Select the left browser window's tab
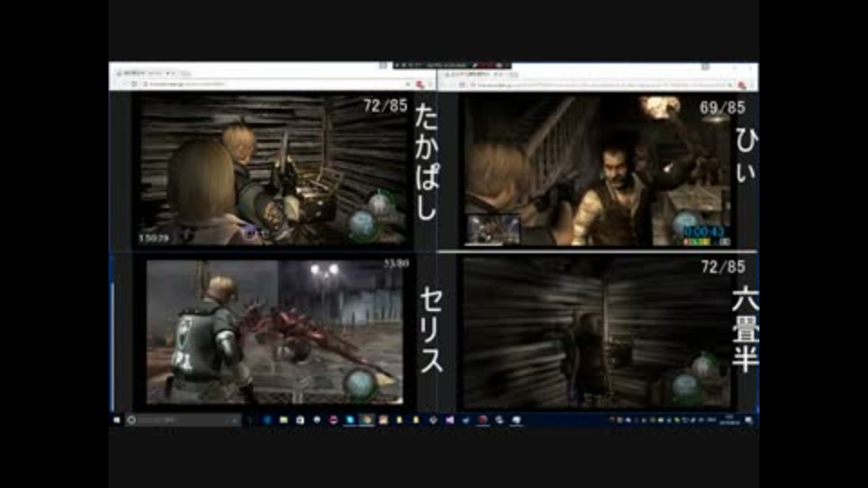This screenshot has height=488, width=868. coord(146,72)
